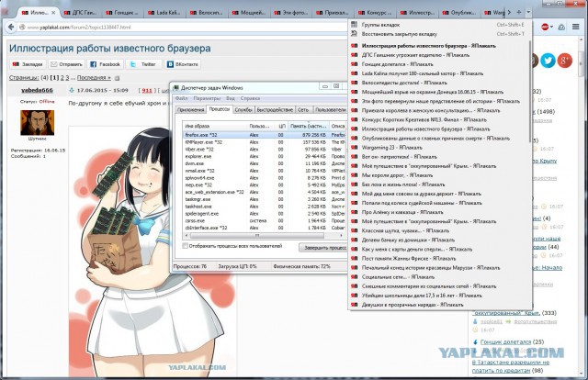
Task: Open yabeda666 user profile link
Action: [x=37, y=90]
